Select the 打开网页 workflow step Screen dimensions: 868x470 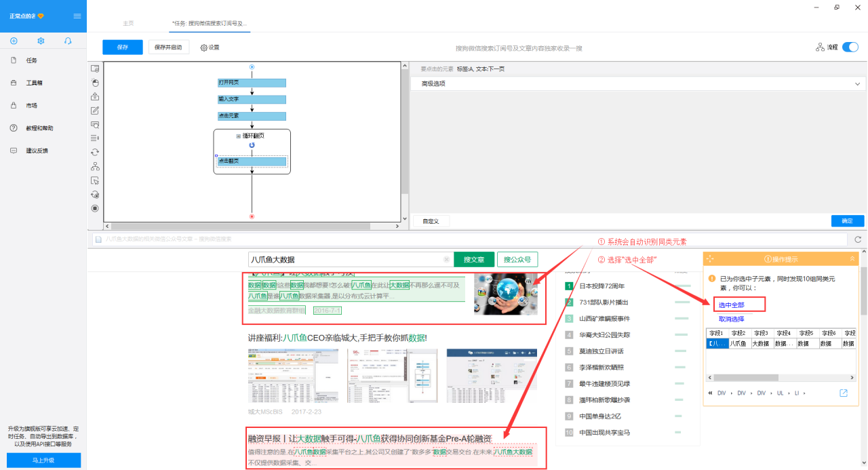(x=252, y=83)
